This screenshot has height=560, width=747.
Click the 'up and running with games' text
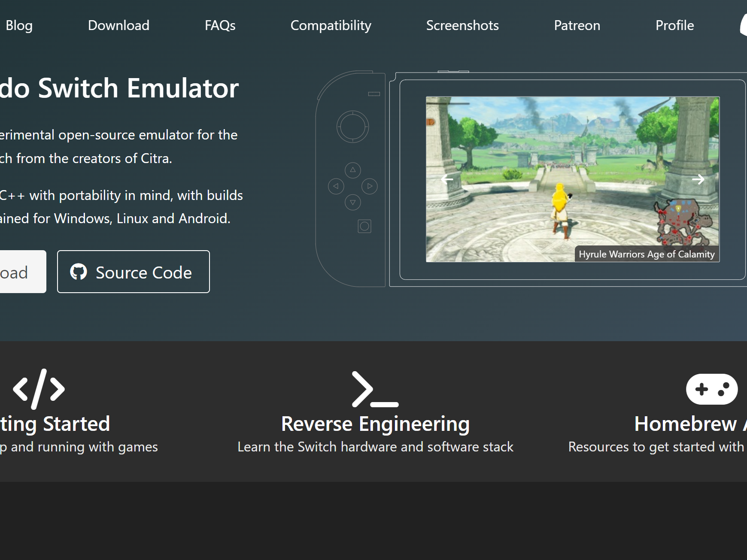(x=79, y=447)
